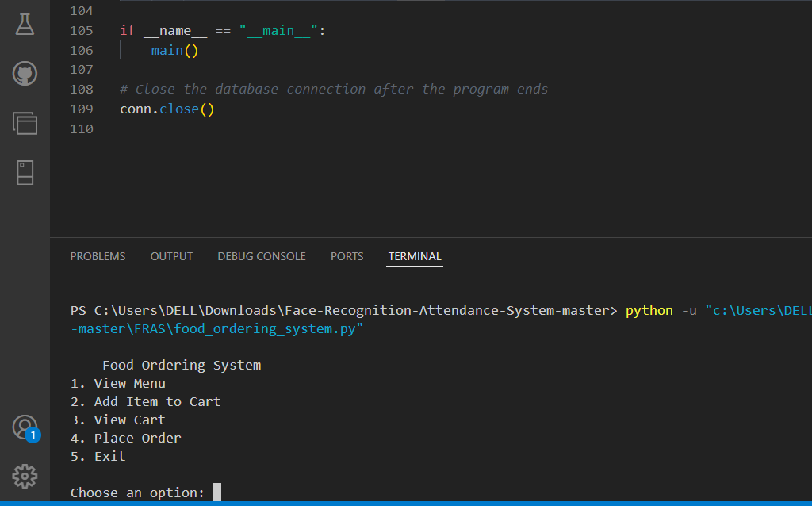Click the conn.close() statement
The width and height of the screenshot is (812, 506).
tap(167, 109)
